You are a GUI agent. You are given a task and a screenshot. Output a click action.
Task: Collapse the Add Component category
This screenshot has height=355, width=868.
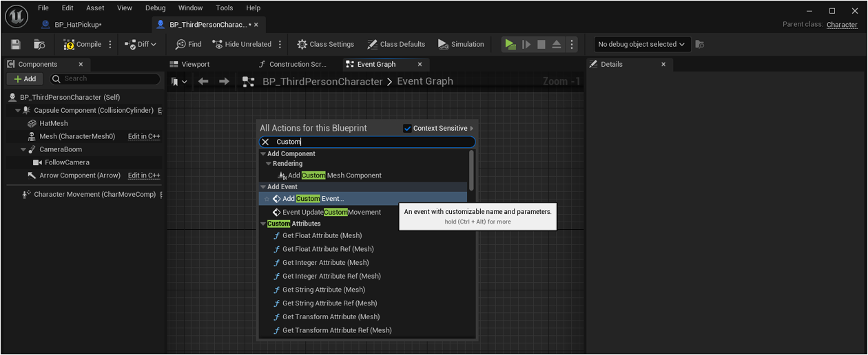pyautogui.click(x=263, y=154)
